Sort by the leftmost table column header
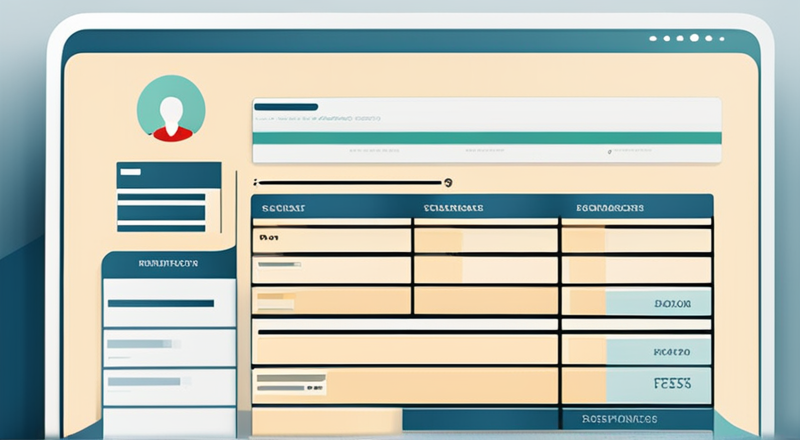 (x=283, y=208)
